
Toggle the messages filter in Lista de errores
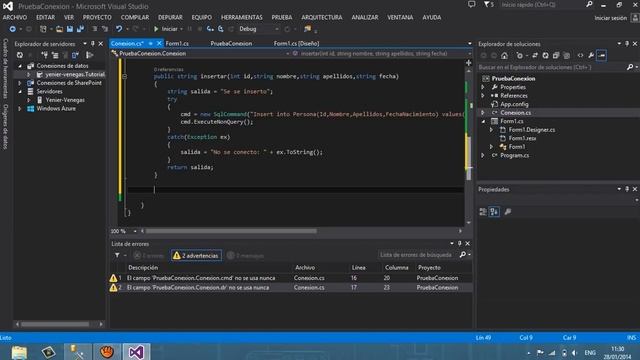(246, 256)
